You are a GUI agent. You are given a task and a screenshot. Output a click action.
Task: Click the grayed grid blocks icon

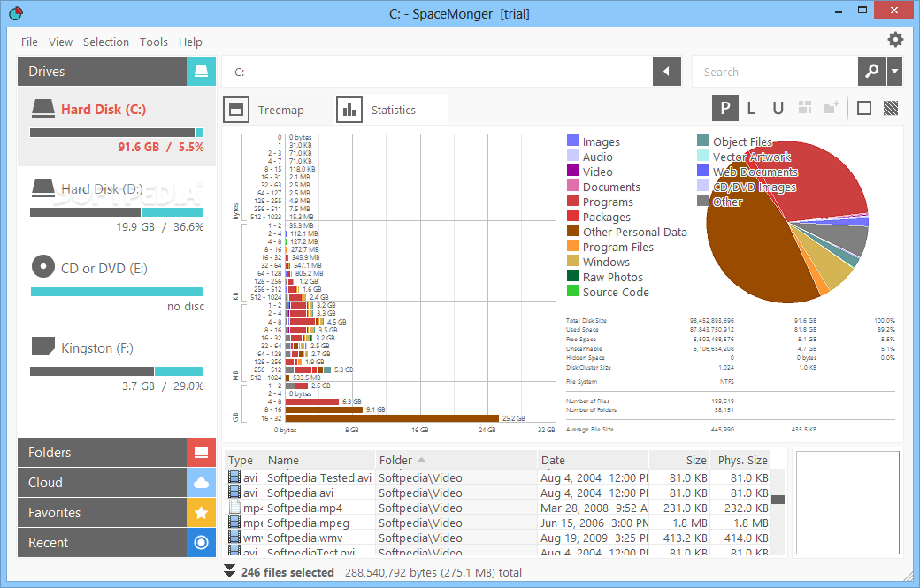805,107
